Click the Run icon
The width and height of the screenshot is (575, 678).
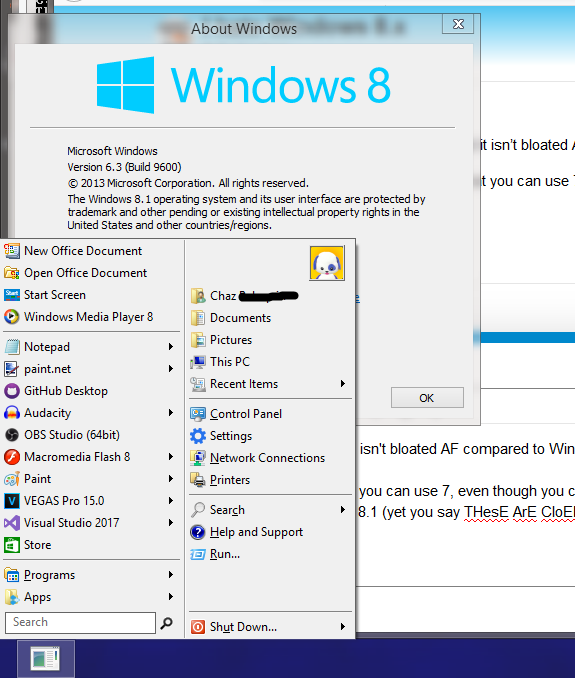(198, 554)
